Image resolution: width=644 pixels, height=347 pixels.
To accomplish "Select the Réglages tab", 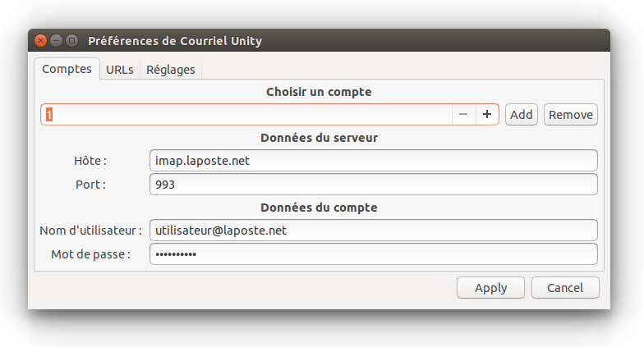I will (171, 70).
